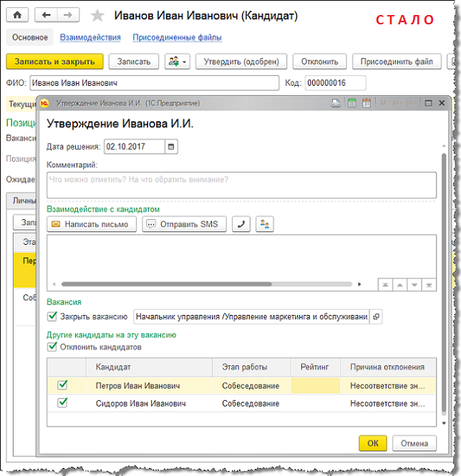Sort by the Этап работы column header
461x476 pixels.
(251, 367)
